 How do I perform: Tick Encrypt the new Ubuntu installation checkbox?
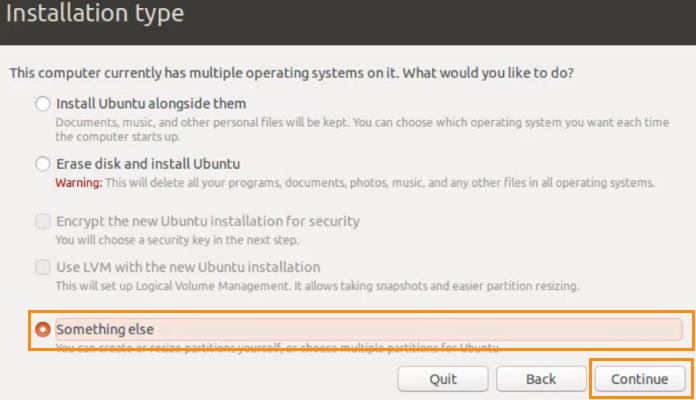pos(43,221)
